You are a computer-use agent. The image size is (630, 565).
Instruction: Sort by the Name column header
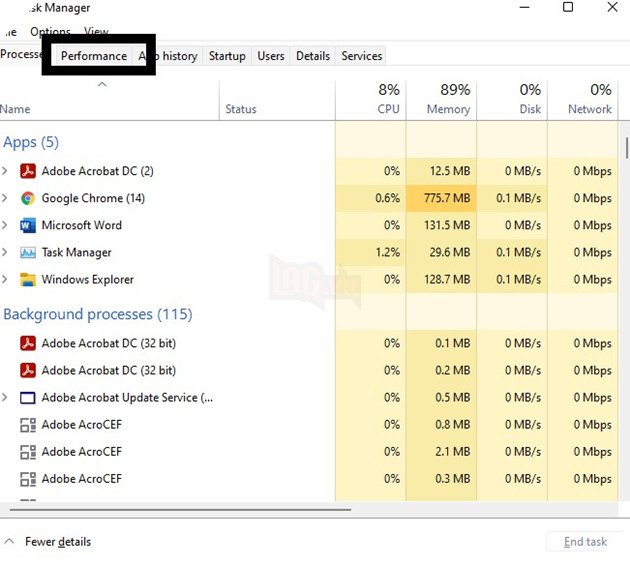pyautogui.click(x=109, y=100)
